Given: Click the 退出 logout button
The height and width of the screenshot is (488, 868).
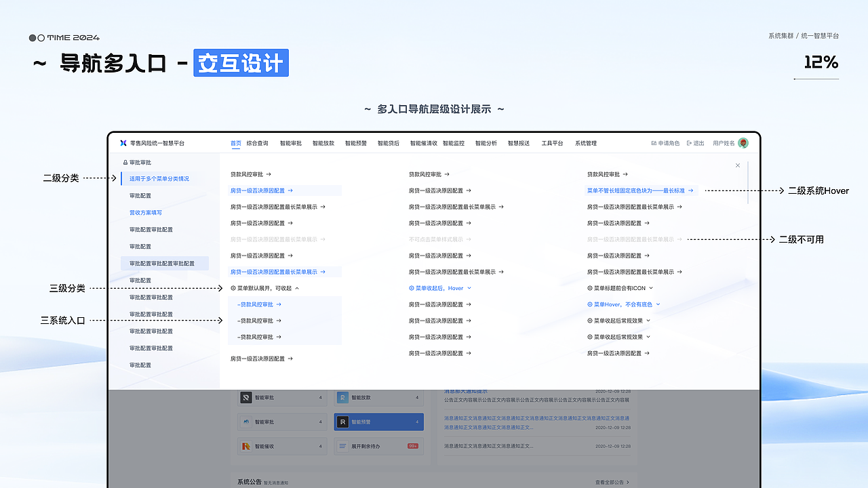Looking at the screenshot, I should [696, 143].
